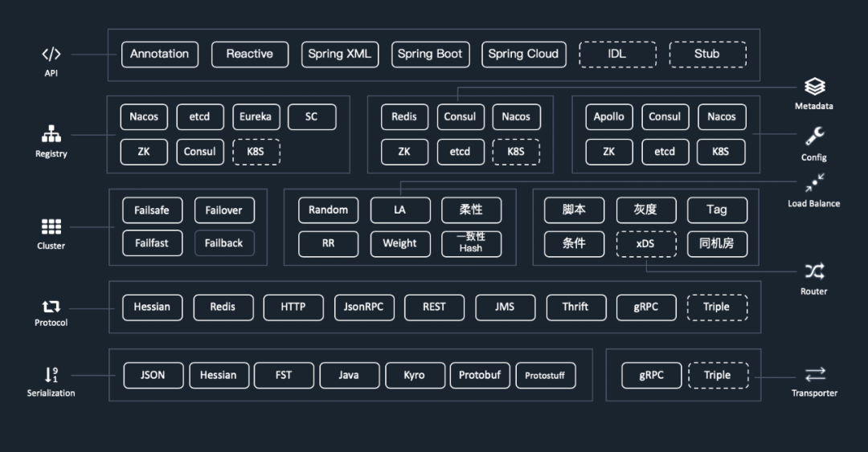Select the Random load balance box

tap(328, 210)
